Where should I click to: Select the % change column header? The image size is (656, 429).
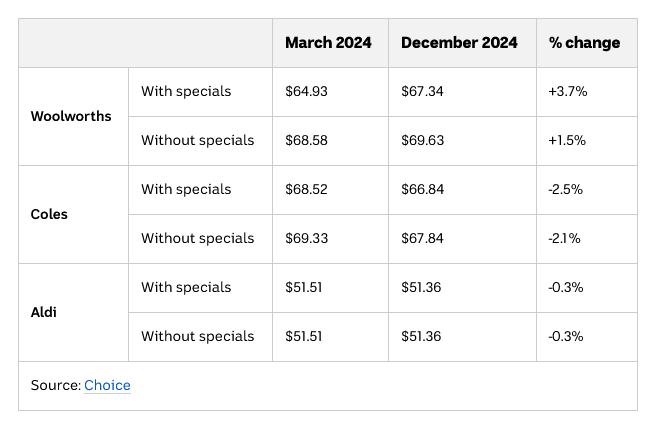(x=584, y=43)
